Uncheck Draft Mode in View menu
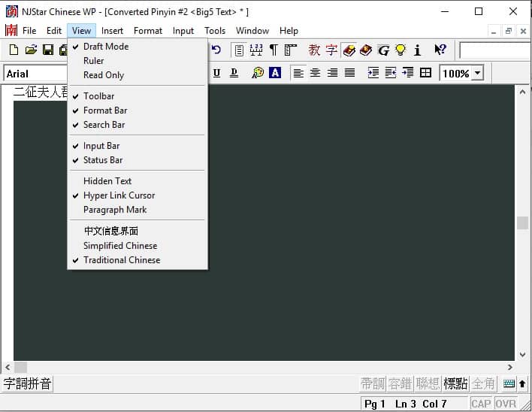532x412 pixels. [138, 47]
